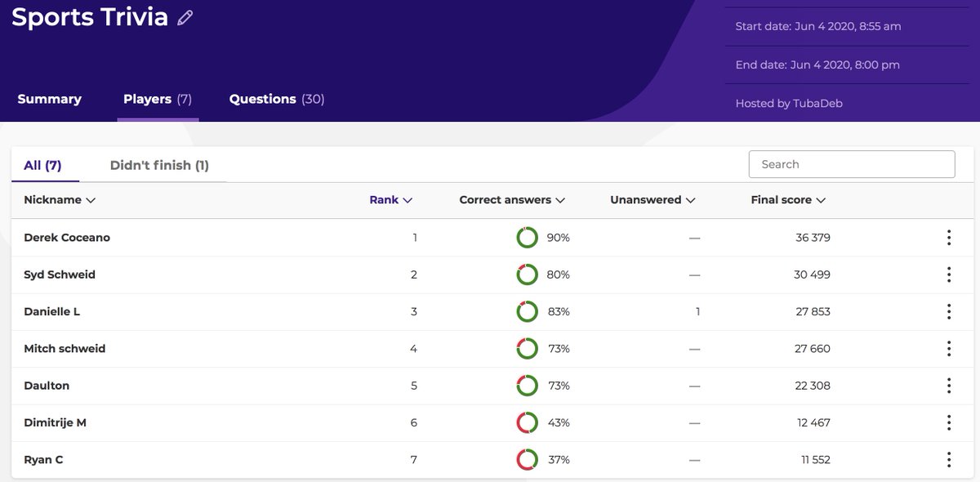Focus the Search players field
The width and height of the screenshot is (980, 482).
pyautogui.click(x=852, y=164)
